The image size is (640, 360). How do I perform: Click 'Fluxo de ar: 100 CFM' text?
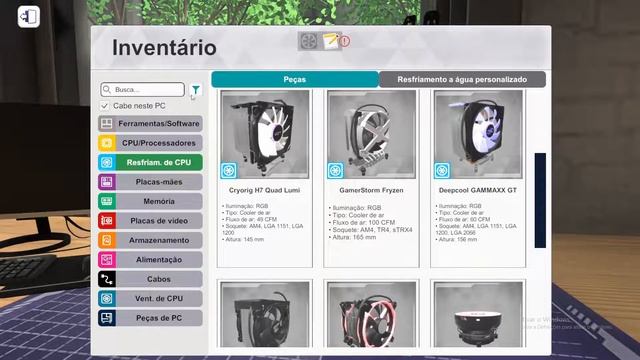click(364, 222)
